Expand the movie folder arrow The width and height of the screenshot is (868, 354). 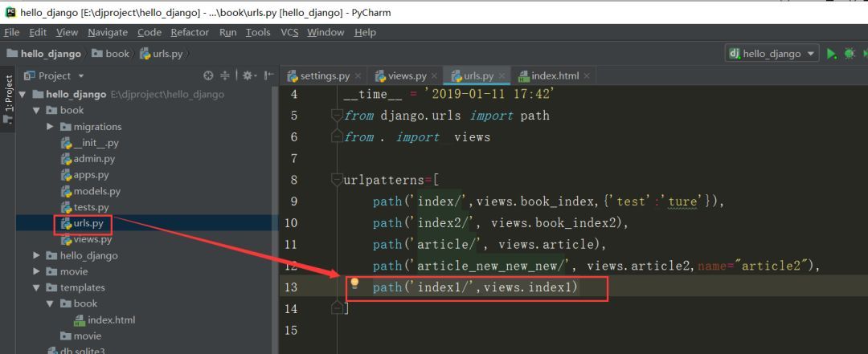(x=36, y=271)
